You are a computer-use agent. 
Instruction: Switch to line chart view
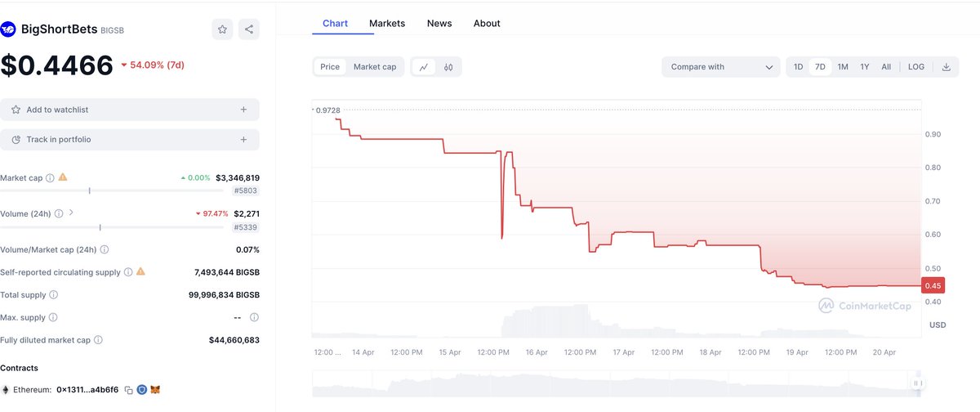pos(423,67)
